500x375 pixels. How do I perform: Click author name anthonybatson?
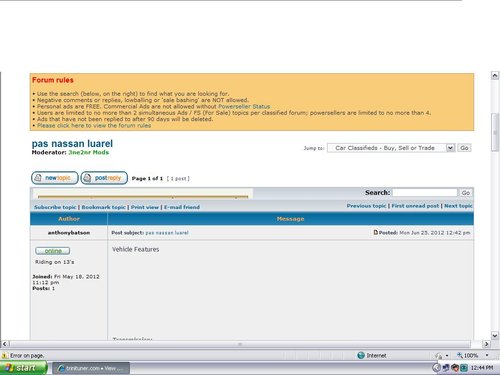coord(69,233)
